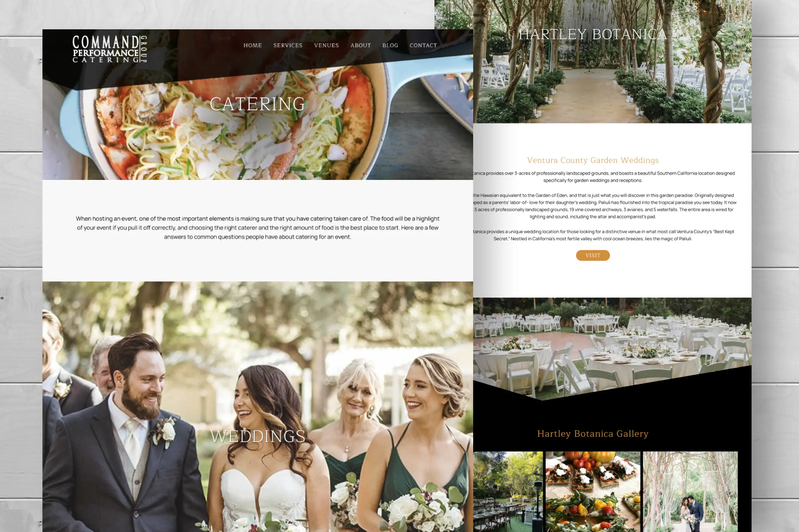
Task: Click the Ventura County Garden Weddings heading
Action: click(592, 160)
